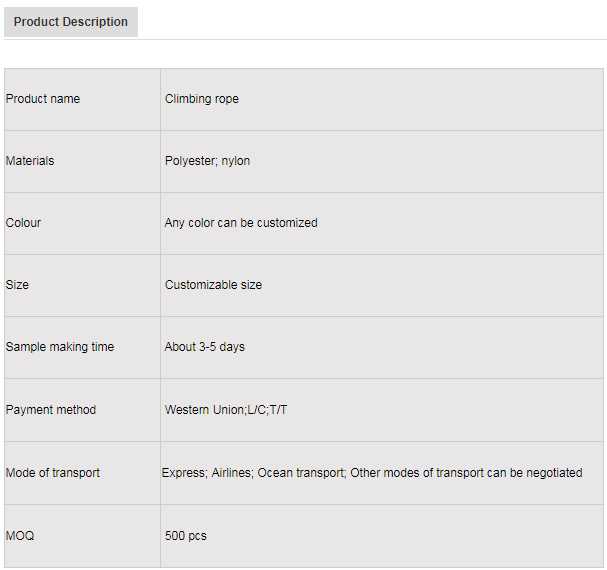The image size is (607, 570).
Task: Open the Product Description tab
Action: (70, 21)
